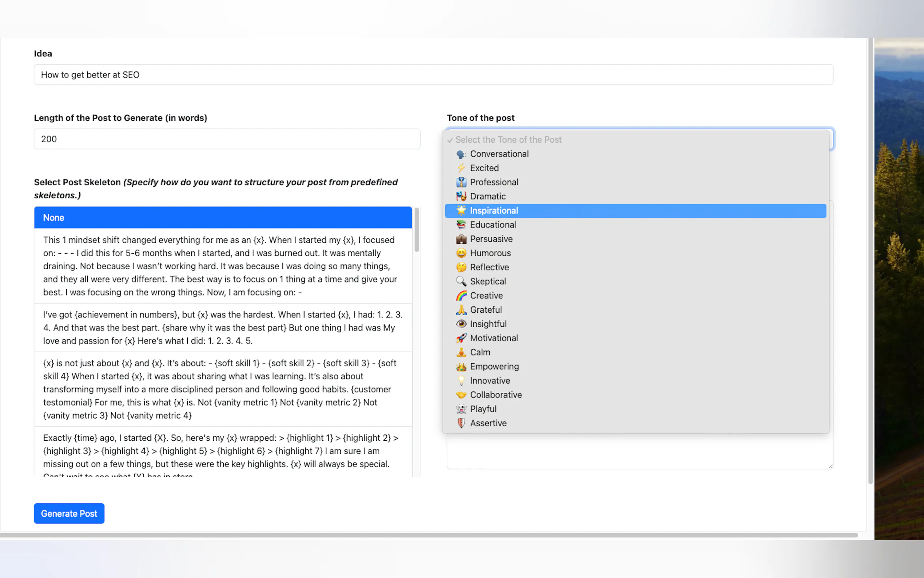
Task: Select the Playful tone entry
Action: 483,409
